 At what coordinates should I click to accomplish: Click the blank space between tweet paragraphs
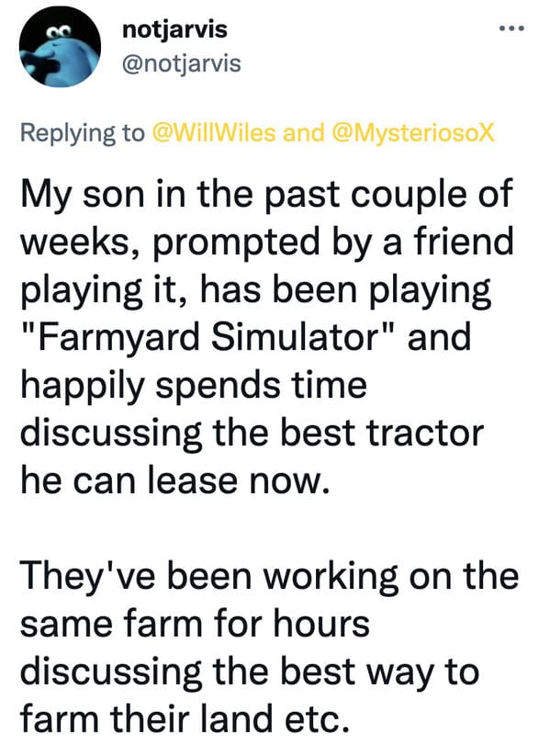pos(270,528)
